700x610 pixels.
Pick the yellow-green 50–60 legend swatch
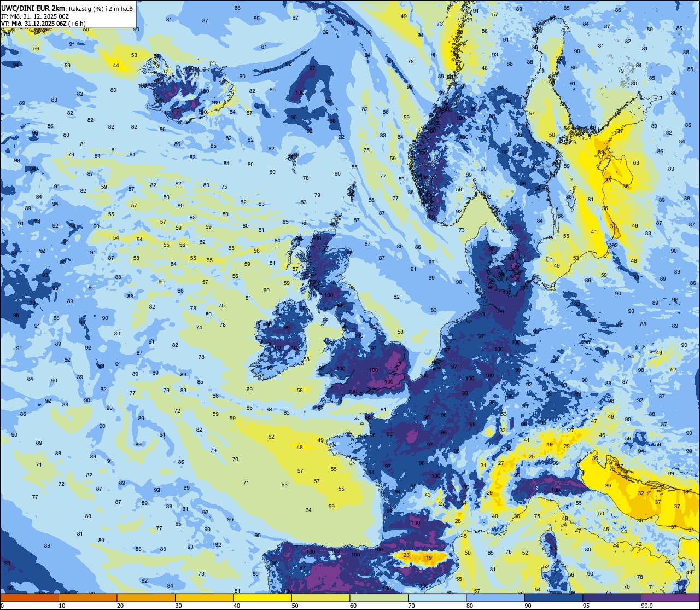point(320,597)
